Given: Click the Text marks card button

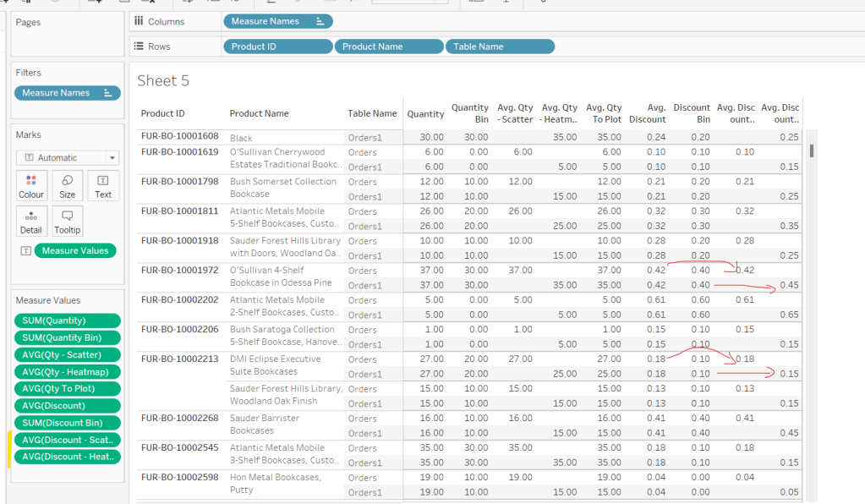Looking at the screenshot, I should (x=103, y=185).
